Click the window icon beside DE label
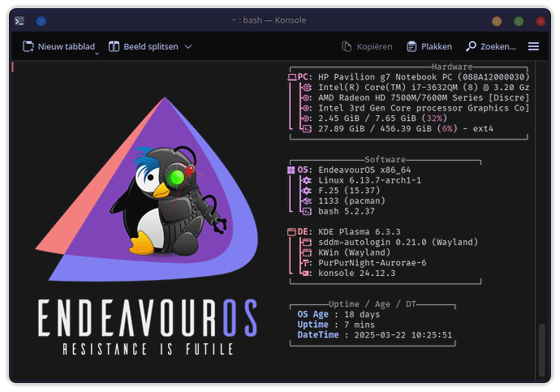 pos(292,232)
